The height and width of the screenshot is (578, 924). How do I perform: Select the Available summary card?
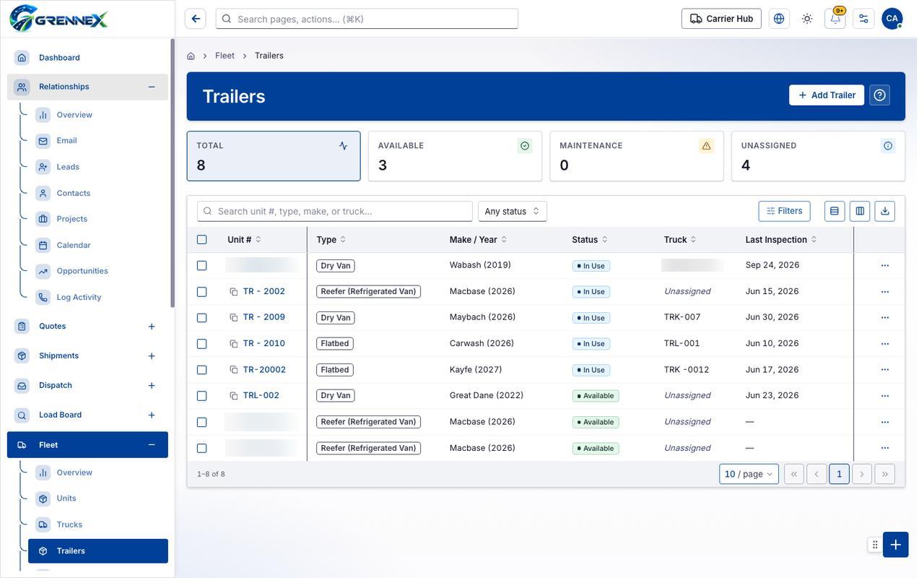[455, 156]
